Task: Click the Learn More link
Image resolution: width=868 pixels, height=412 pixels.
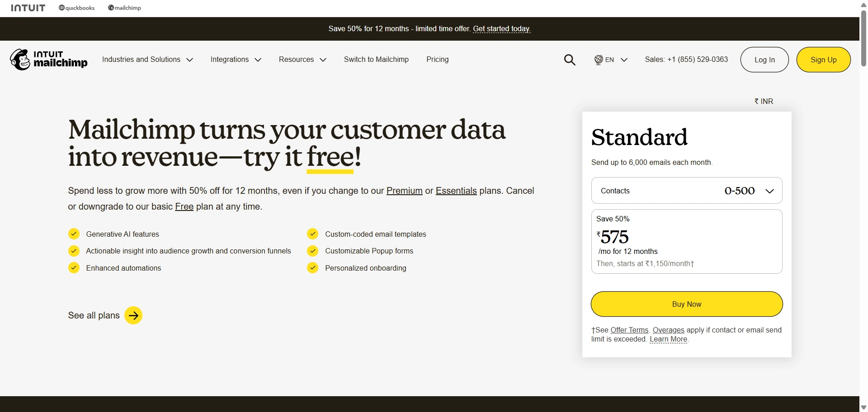Action: click(669, 339)
